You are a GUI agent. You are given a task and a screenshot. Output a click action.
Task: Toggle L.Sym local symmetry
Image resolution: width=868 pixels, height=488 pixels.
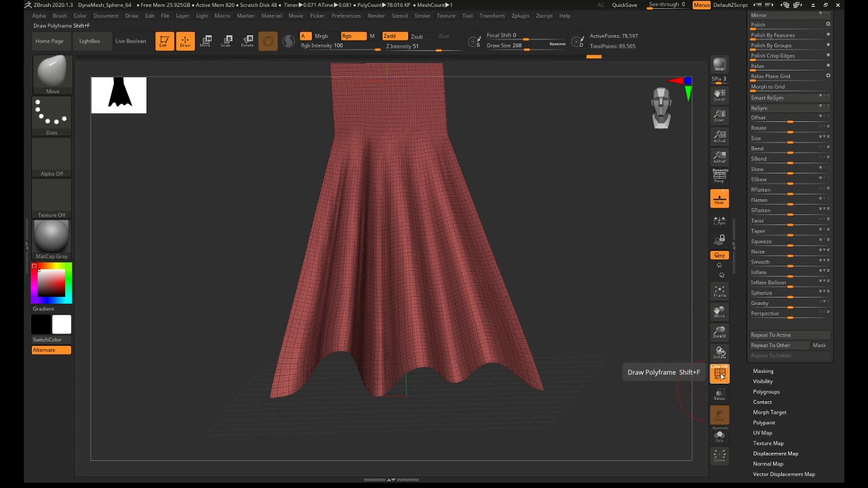tap(719, 220)
